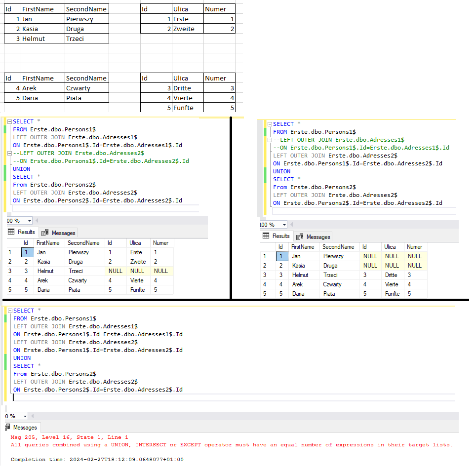This screenshot has width=476, height=472.
Task: Click the Pierwszy cell in the spreadsheet table
Action: [x=87, y=19]
